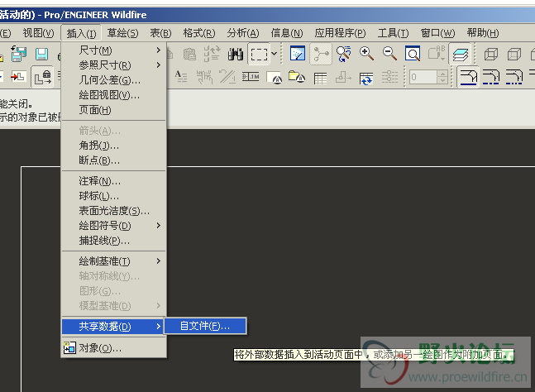The width and height of the screenshot is (535, 392).
Task: Click the insert table grid icon
Action: pyautogui.click(x=320, y=78)
